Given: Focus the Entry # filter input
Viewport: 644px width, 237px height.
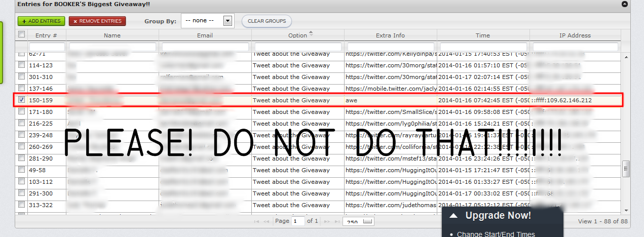Looking at the screenshot, I should (47, 47).
